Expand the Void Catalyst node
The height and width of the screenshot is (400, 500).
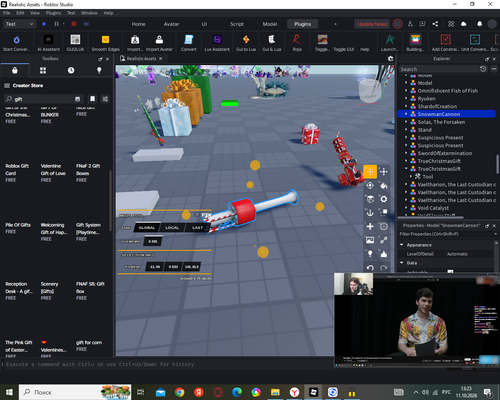pos(406,208)
